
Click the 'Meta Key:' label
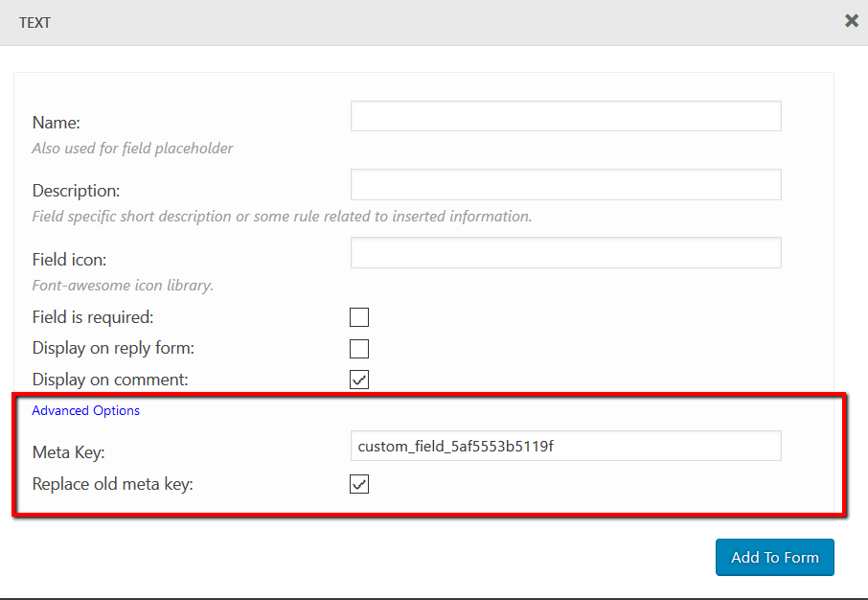coord(68,452)
